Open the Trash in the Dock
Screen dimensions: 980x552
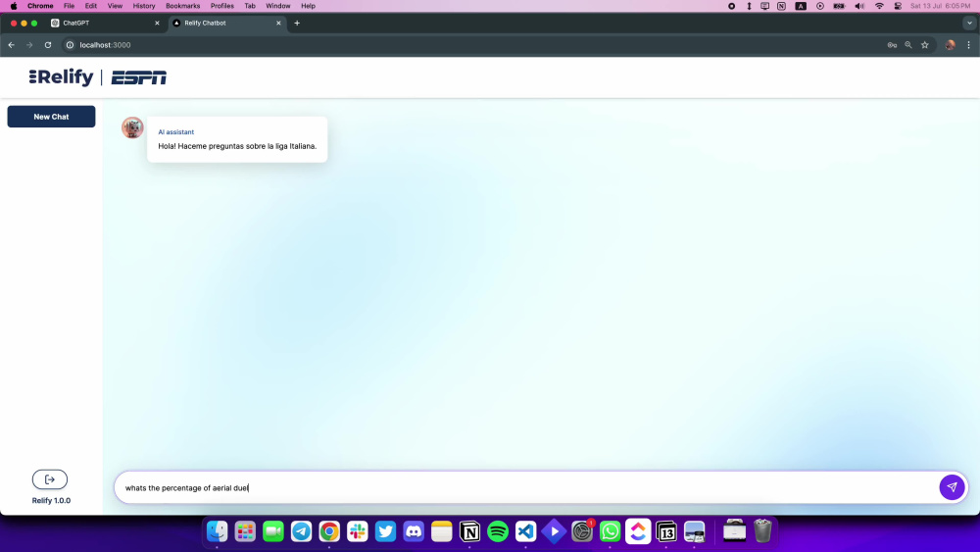(x=762, y=531)
